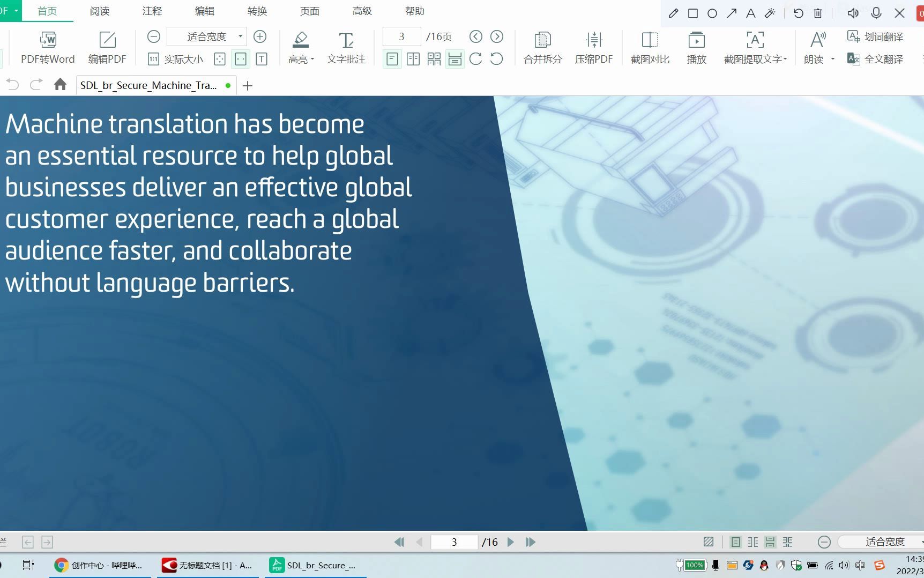Image resolution: width=924 pixels, height=578 pixels.
Task: Open the 帮助 help tab
Action: click(415, 11)
